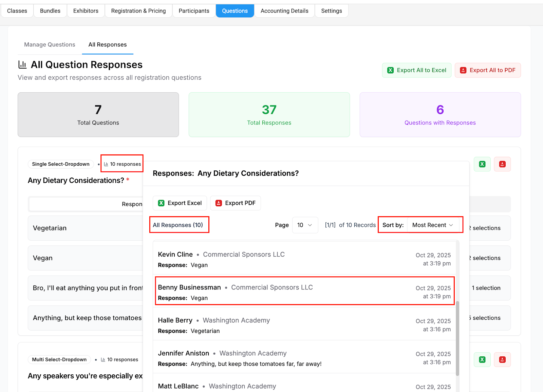Click the 10 responses chart icon for Dietary question
The image size is (543, 392).
(106, 164)
